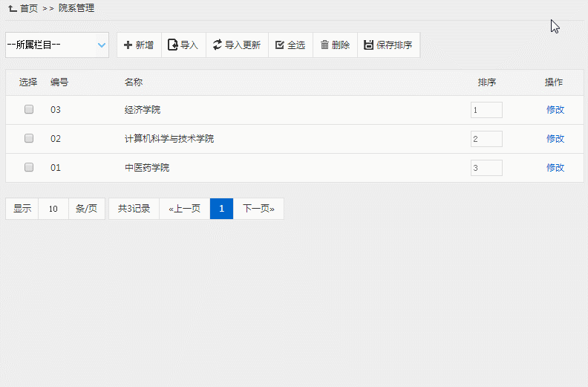Open the 所属栏目 dropdown
This screenshot has height=387, width=588.
pos(57,45)
